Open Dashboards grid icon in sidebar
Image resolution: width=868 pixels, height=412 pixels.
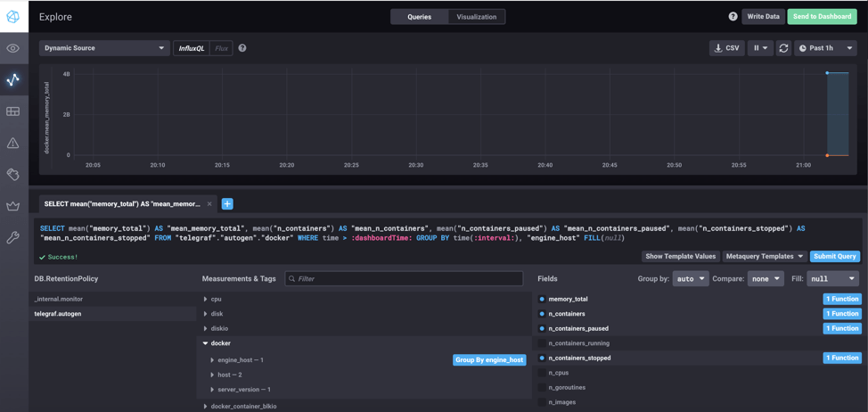(13, 111)
